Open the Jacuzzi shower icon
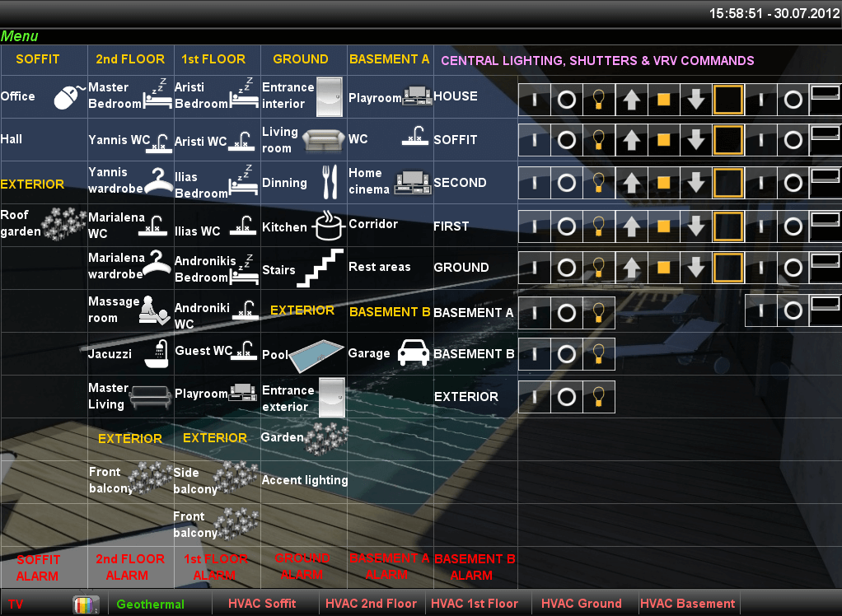The width and height of the screenshot is (842, 616). [157, 354]
